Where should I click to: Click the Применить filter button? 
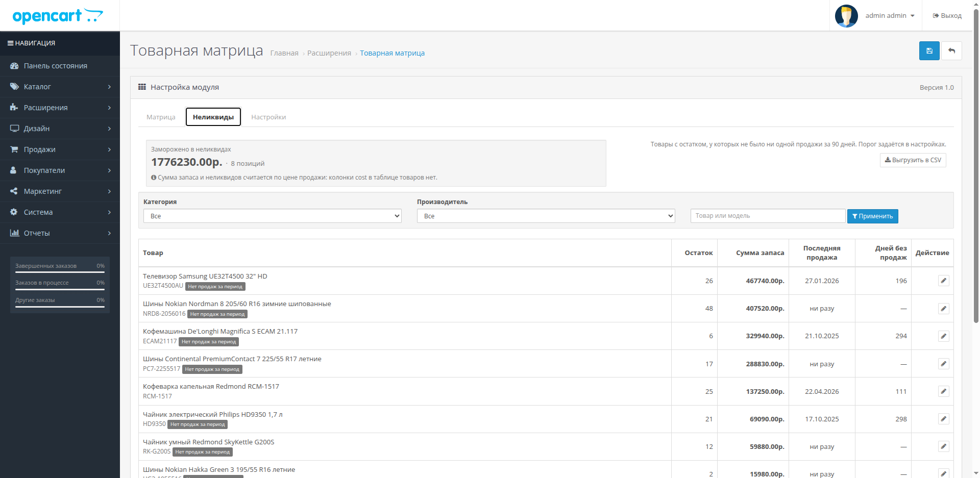[x=872, y=216]
